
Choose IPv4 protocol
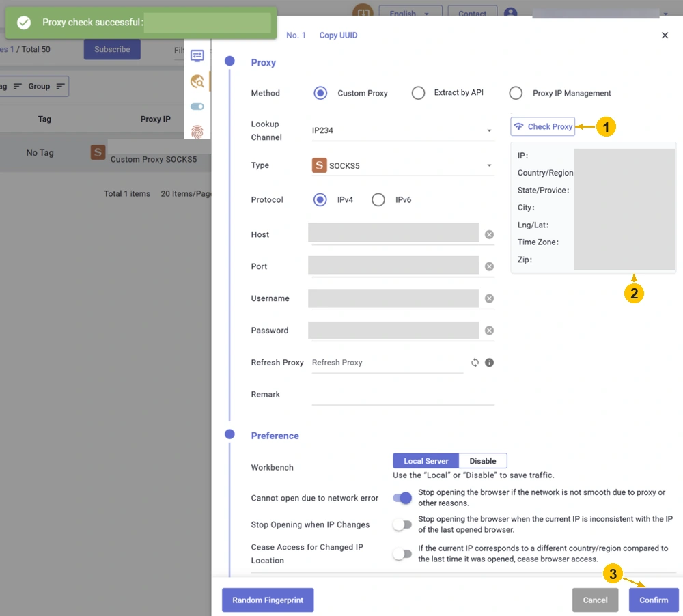click(320, 199)
